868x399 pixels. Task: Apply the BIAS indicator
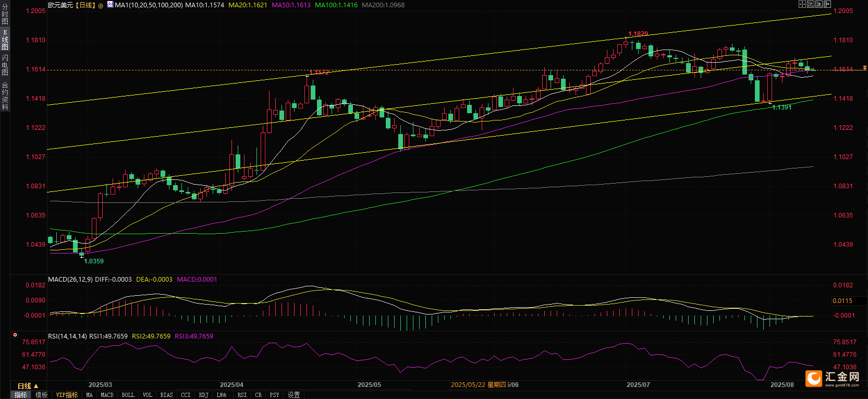point(166,395)
